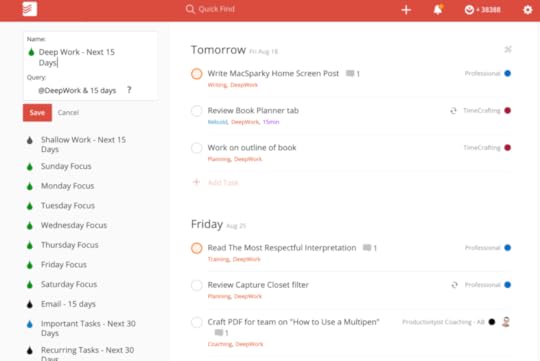540x361 pixels.
Task: Open the query help question mark
Action: tap(129, 90)
